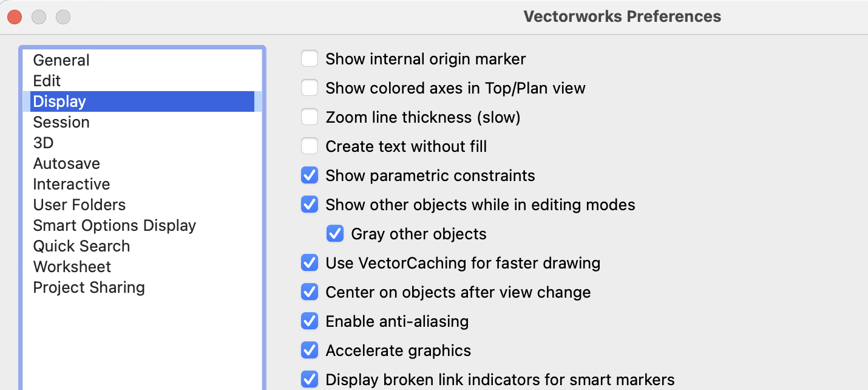Disable Display broken link indicators for smart markers
This screenshot has width=868, height=390.
point(310,380)
